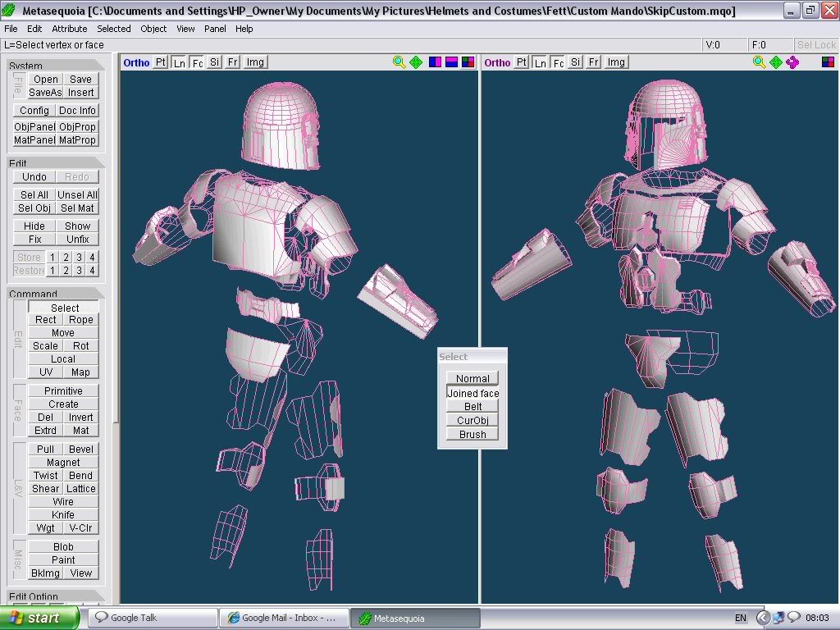Open the MatPanel material panel
This screenshot has height=630, width=840.
coord(34,139)
